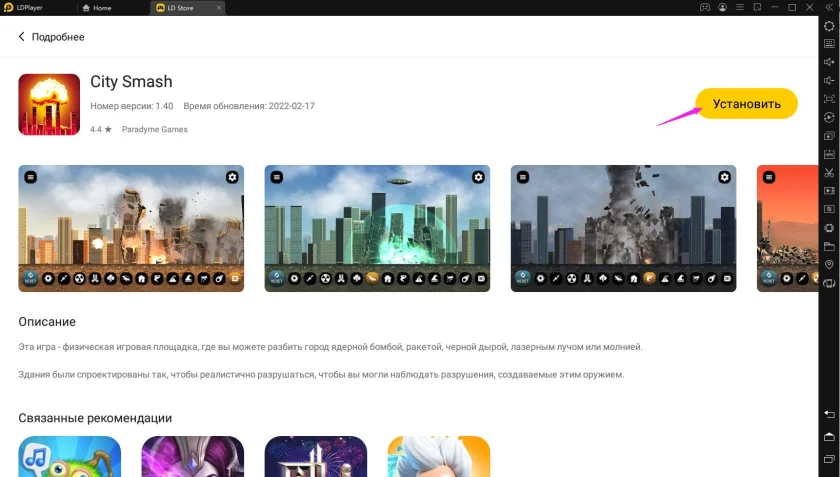Click the window pin icon in title bar
Screen dimensions: 840x477
758,8
